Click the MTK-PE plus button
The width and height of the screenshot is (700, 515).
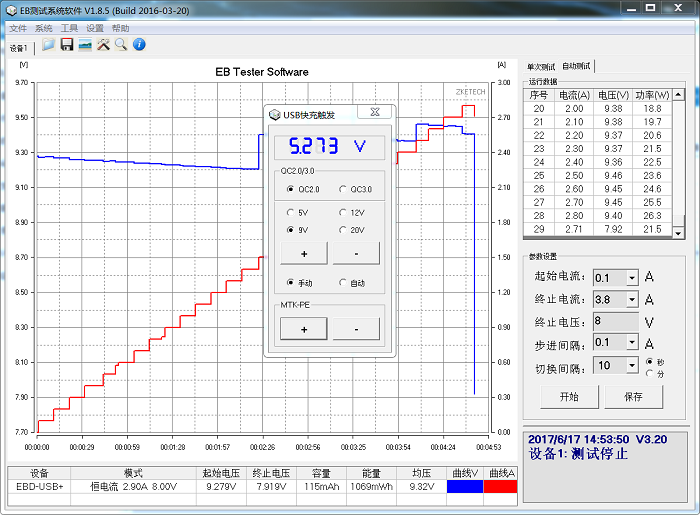point(304,329)
